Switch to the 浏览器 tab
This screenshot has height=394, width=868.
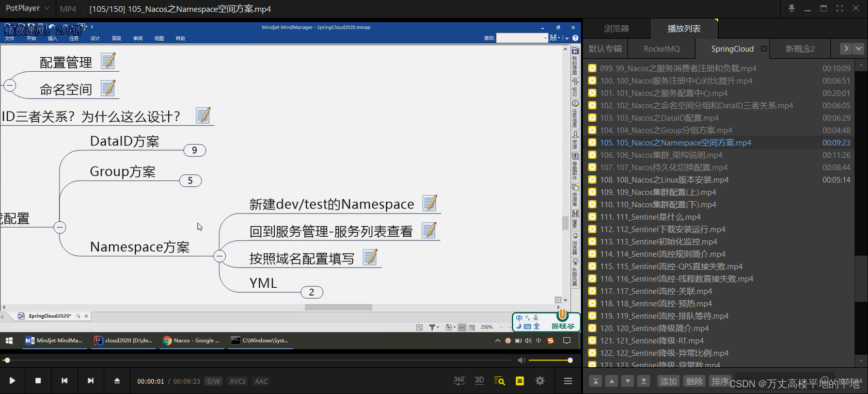(x=617, y=28)
